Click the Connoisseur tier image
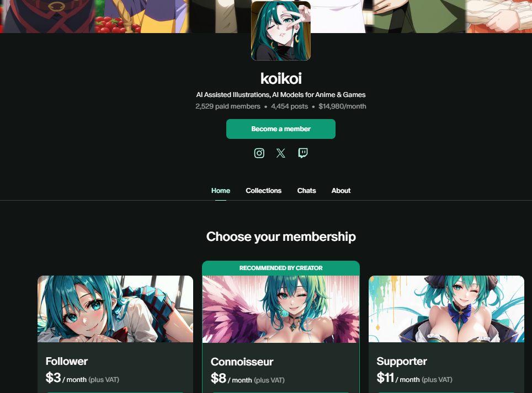Viewport: 532px width, 393px height. tap(281, 309)
